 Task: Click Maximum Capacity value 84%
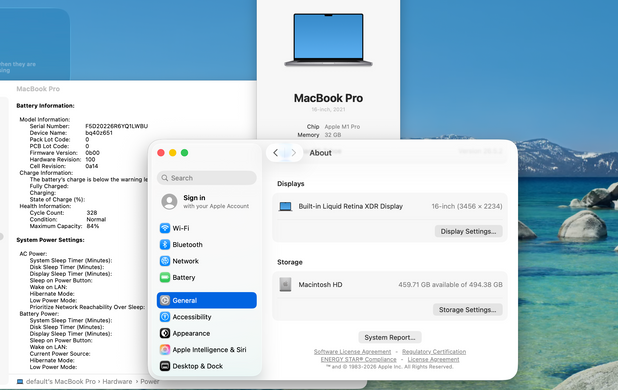tap(93, 226)
